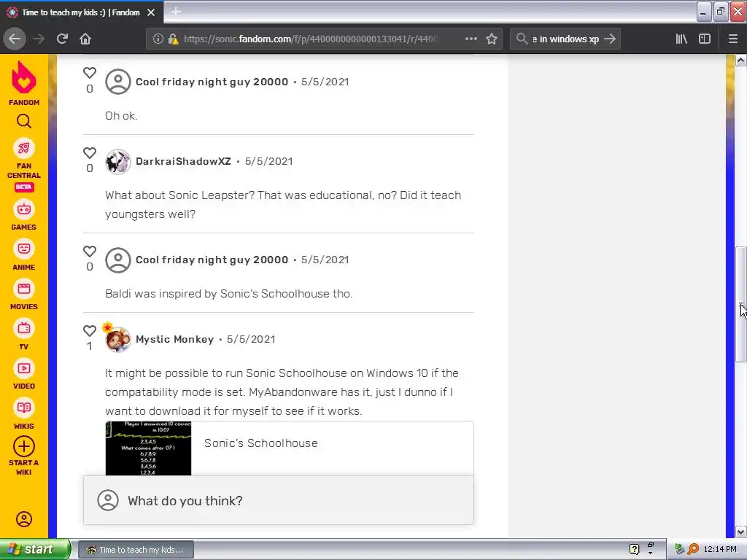The image size is (747, 560).
Task: Focus the URL address bar
Action: pyautogui.click(x=309, y=39)
